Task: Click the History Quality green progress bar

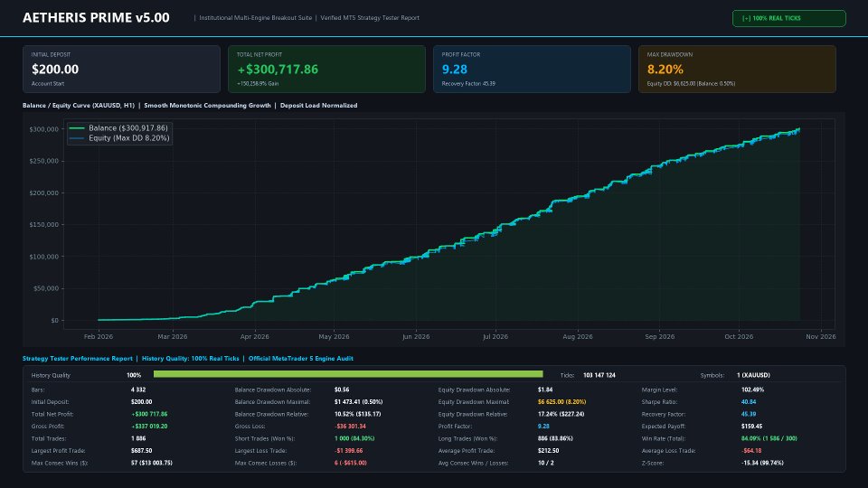Action: coord(347,374)
